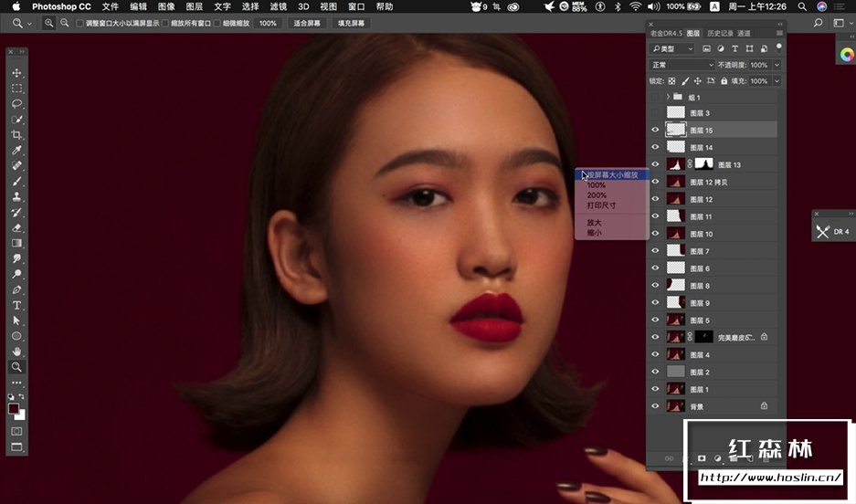Image resolution: width=856 pixels, height=504 pixels.
Task: Switch to the 历史记录 tab
Action: [x=719, y=33]
